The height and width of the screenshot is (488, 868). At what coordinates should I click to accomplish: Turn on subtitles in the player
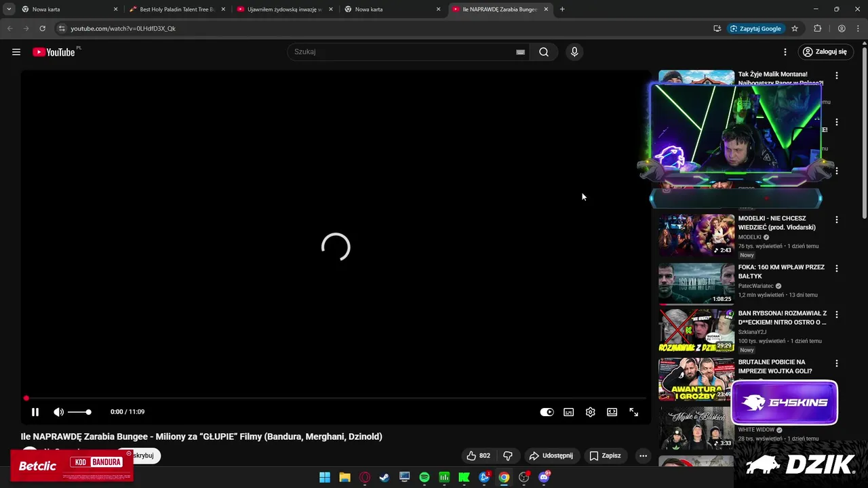pos(569,412)
